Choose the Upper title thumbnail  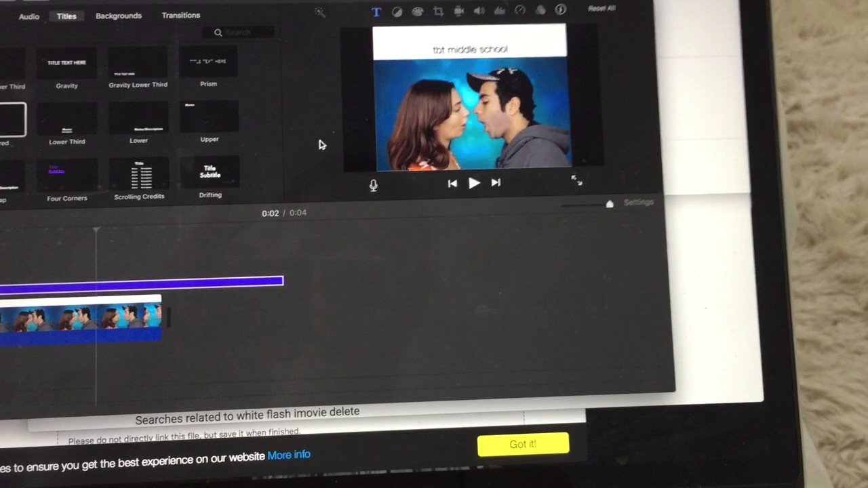coord(209,117)
